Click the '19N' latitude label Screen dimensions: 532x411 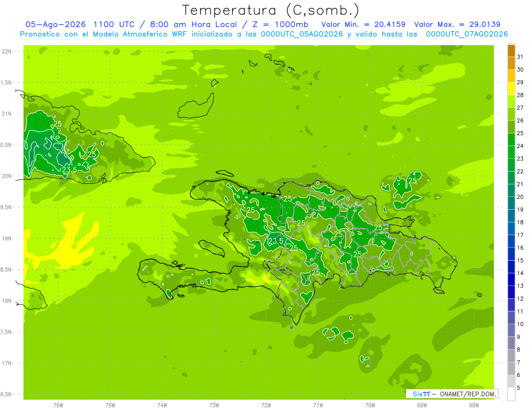7,239
